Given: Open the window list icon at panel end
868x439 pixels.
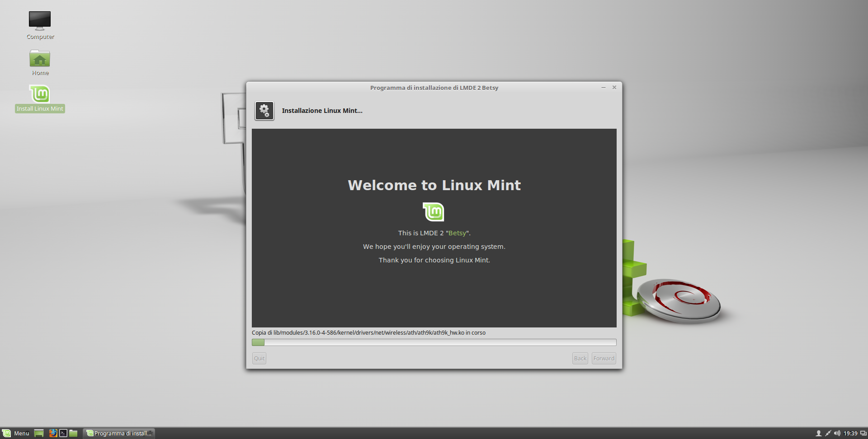Looking at the screenshot, I should [863, 433].
